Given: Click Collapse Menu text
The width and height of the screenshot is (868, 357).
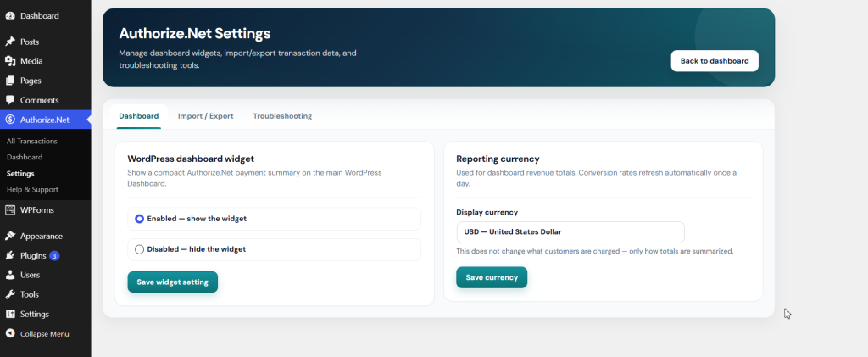Looking at the screenshot, I should (45, 334).
